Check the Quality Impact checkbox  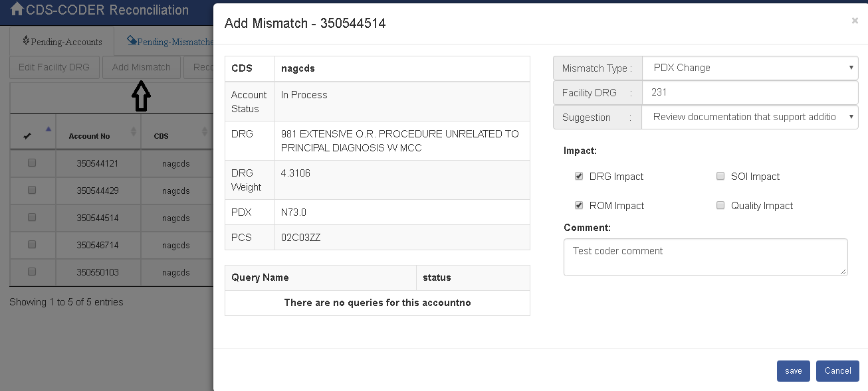click(x=720, y=206)
